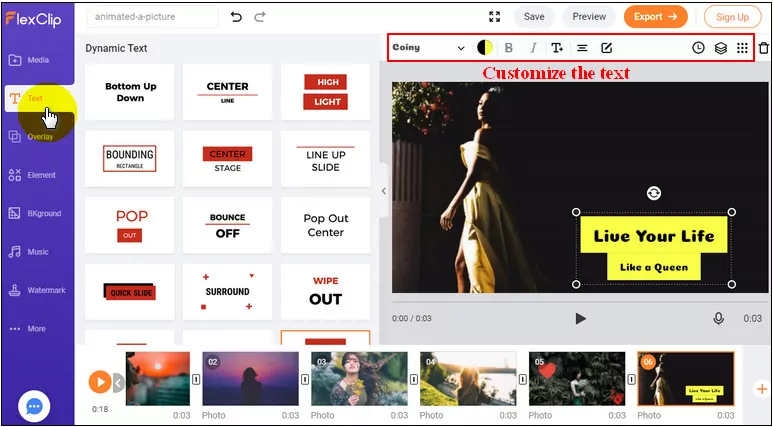This screenshot has height=427, width=773.
Task: Click transition icon between scenes 04 and 05
Action: coord(523,379)
